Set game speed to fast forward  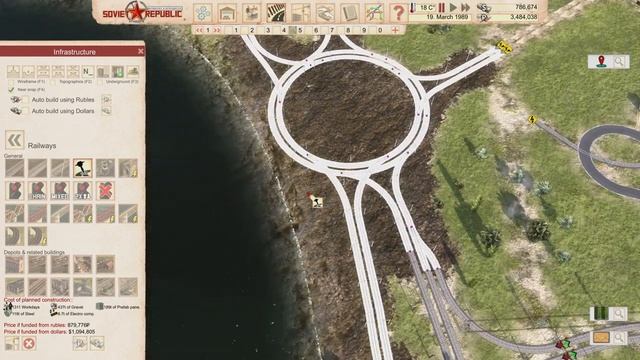coord(466,7)
